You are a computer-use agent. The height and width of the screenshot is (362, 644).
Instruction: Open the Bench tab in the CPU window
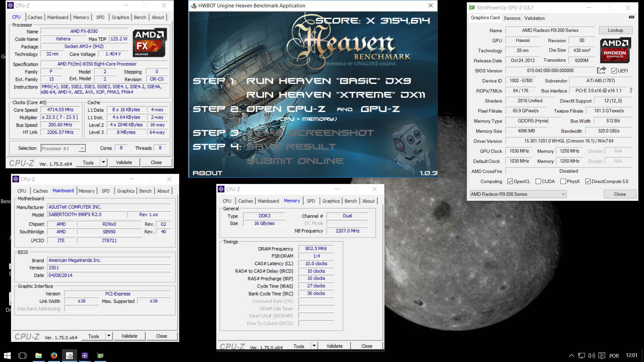[x=140, y=17]
